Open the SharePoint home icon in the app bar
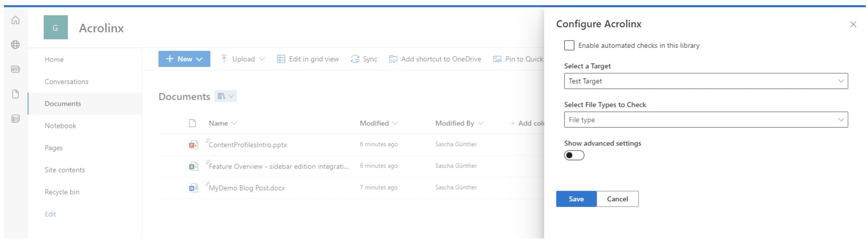The image size is (868, 245). (16, 20)
